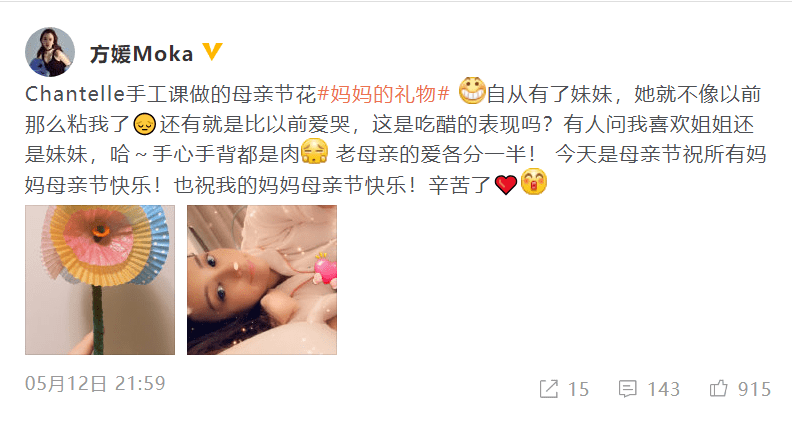Click the 05月12日 21:59 timestamp
The width and height of the screenshot is (792, 424).
pyautogui.click(x=95, y=384)
